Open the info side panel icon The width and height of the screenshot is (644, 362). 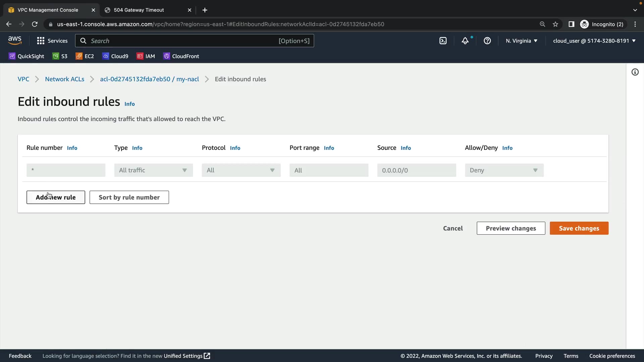[635, 72]
